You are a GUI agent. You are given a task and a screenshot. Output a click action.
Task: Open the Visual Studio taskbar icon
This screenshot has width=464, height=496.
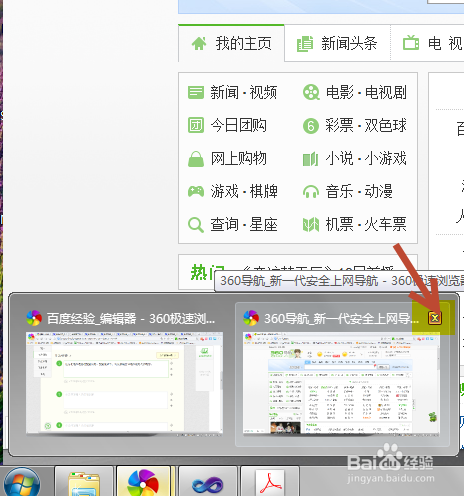(208, 481)
